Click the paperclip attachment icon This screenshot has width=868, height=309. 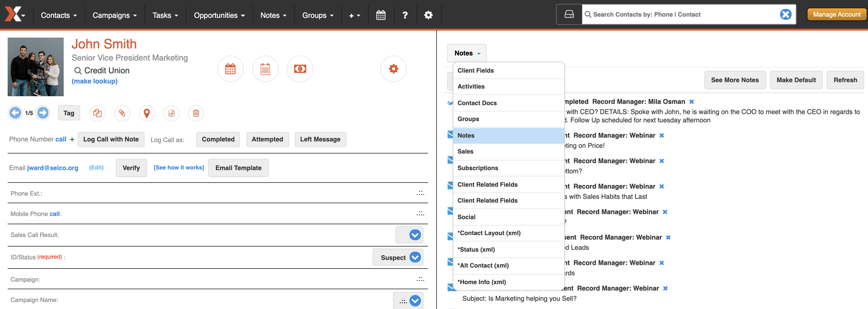(x=122, y=113)
